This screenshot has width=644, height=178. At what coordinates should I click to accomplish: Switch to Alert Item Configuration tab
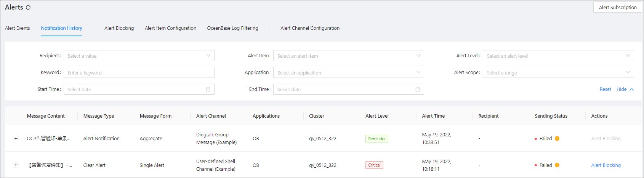point(170,28)
